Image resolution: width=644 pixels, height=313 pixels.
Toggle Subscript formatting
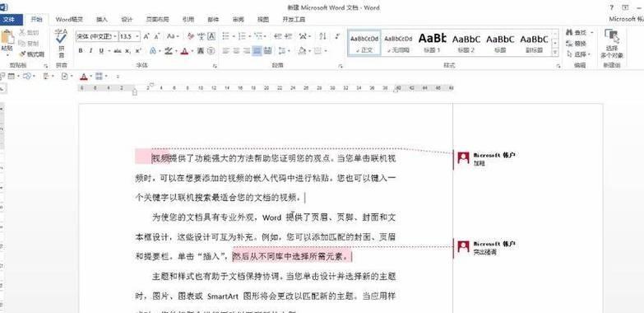pos(127,51)
